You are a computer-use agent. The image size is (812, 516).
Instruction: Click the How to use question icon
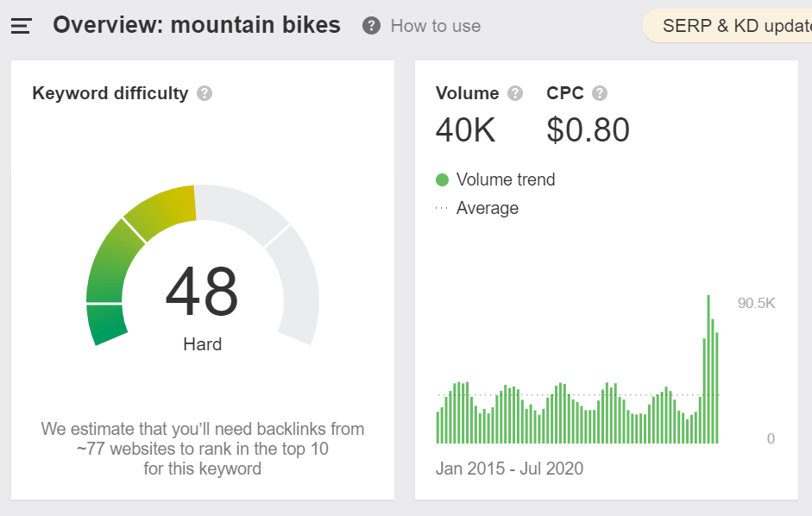371,26
